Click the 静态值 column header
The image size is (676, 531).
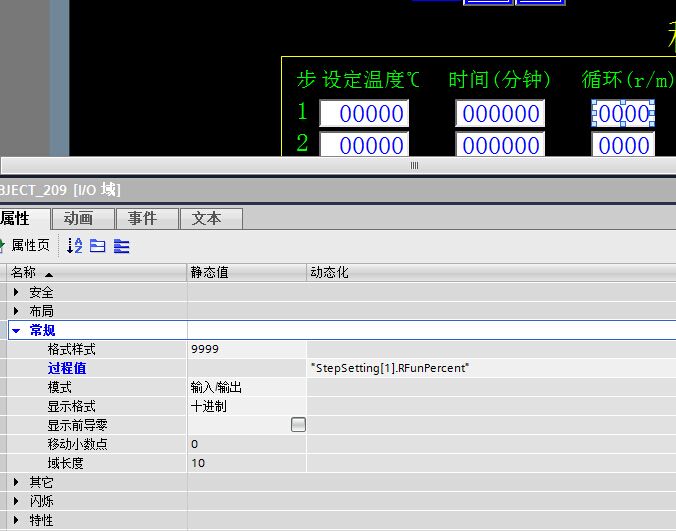pyautogui.click(x=247, y=272)
